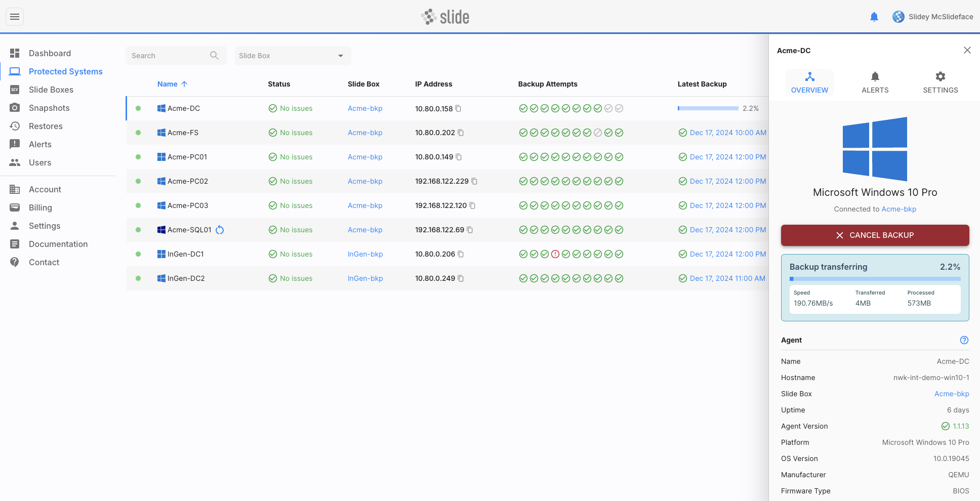
Task: Open the Acme-FS latest backup date link
Action: 728,133
